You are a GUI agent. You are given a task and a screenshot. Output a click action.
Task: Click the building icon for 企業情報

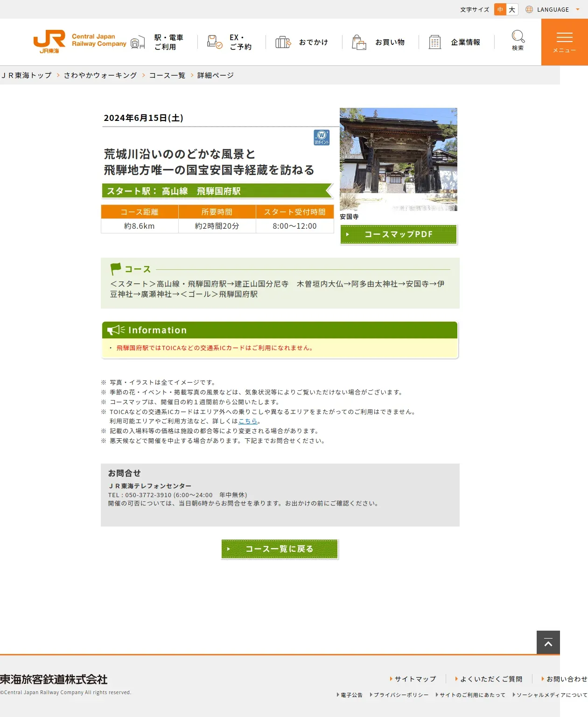click(435, 42)
